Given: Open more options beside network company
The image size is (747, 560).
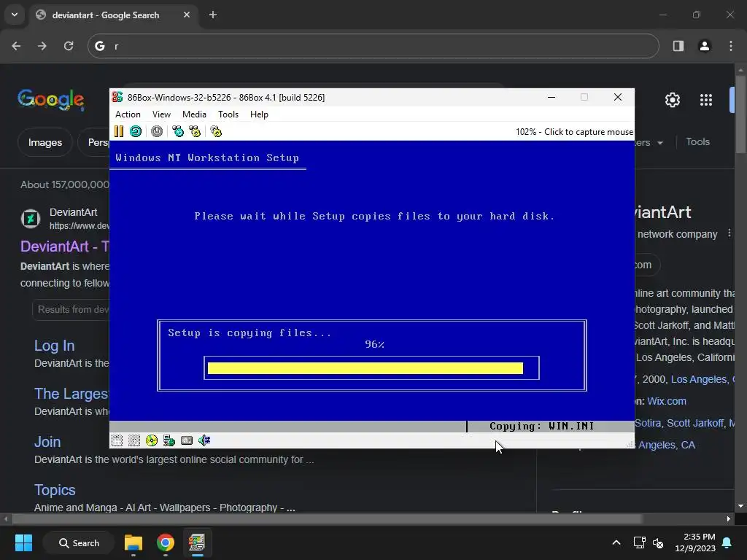Looking at the screenshot, I should pyautogui.click(x=729, y=233).
